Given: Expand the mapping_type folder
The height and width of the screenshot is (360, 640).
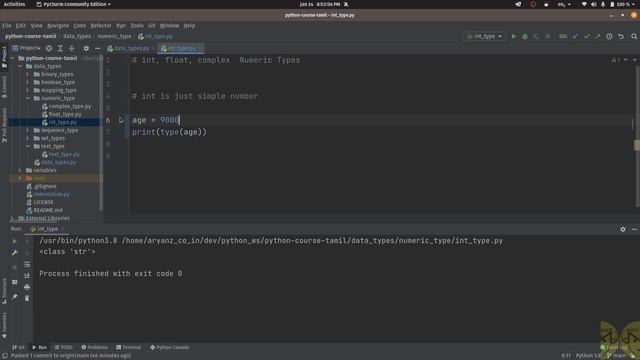Looking at the screenshot, I should (28, 90).
